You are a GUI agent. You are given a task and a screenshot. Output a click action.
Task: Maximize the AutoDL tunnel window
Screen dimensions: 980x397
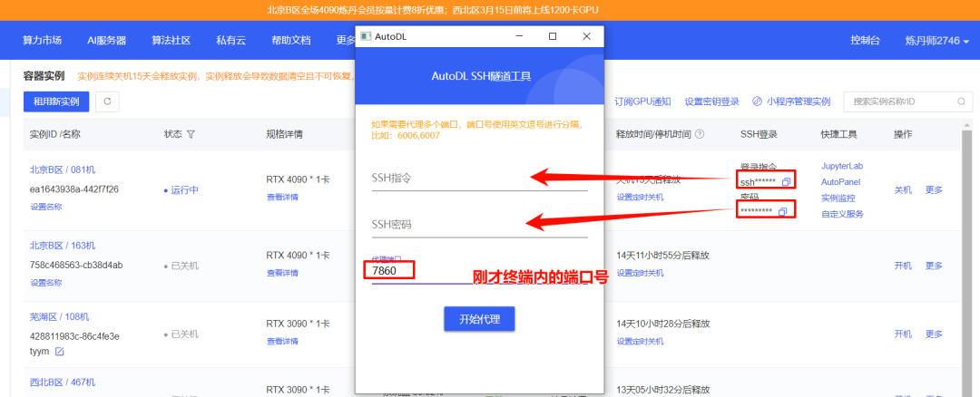click(553, 36)
